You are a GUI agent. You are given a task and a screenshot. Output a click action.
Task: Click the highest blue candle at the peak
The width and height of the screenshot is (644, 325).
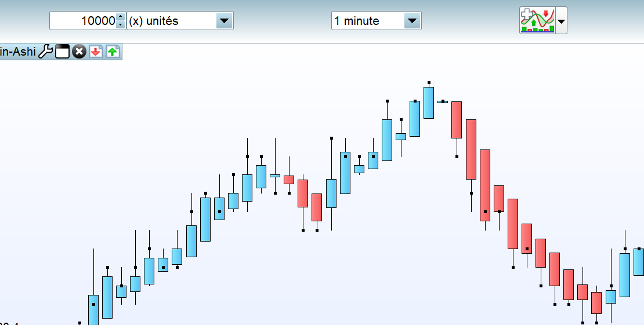[429, 103]
